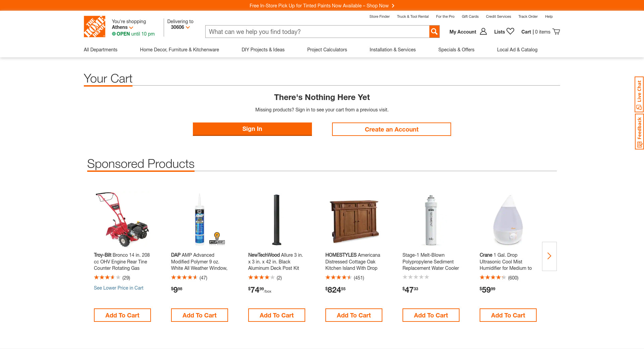Add the Crane humidifier to cart

[x=508, y=315]
